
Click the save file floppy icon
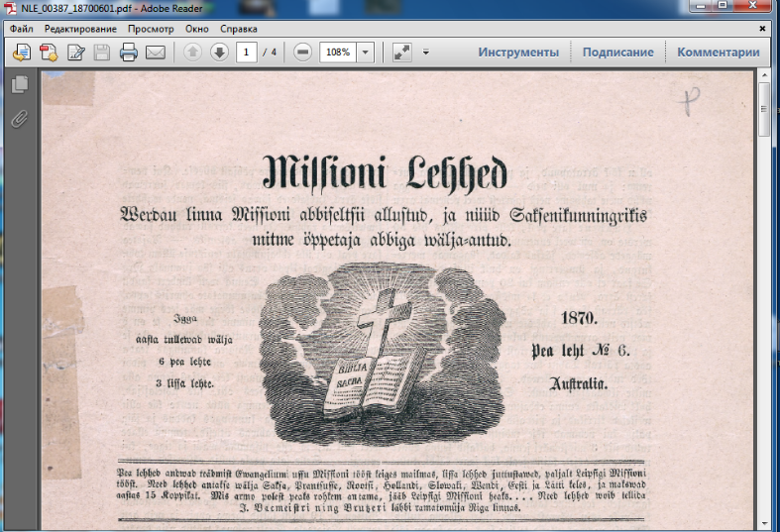click(102, 52)
